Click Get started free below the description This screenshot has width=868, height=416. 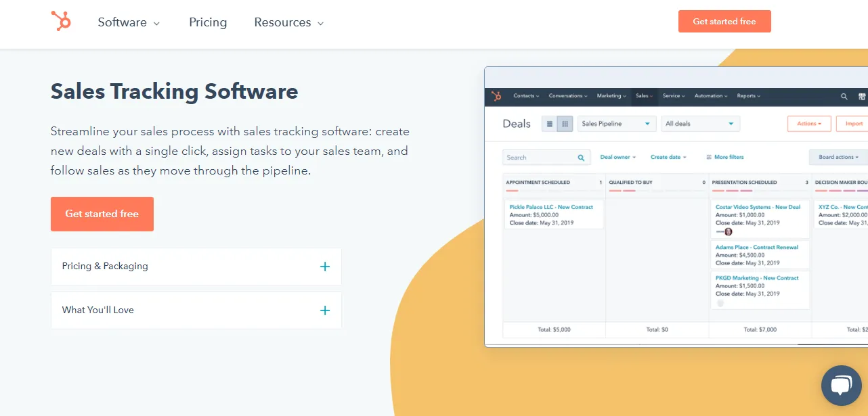[x=102, y=214]
